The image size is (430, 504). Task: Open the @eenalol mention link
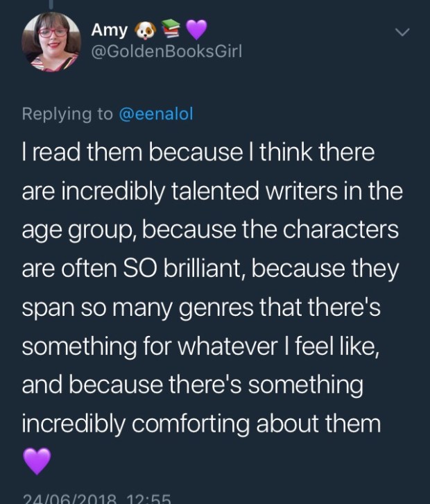157,115
